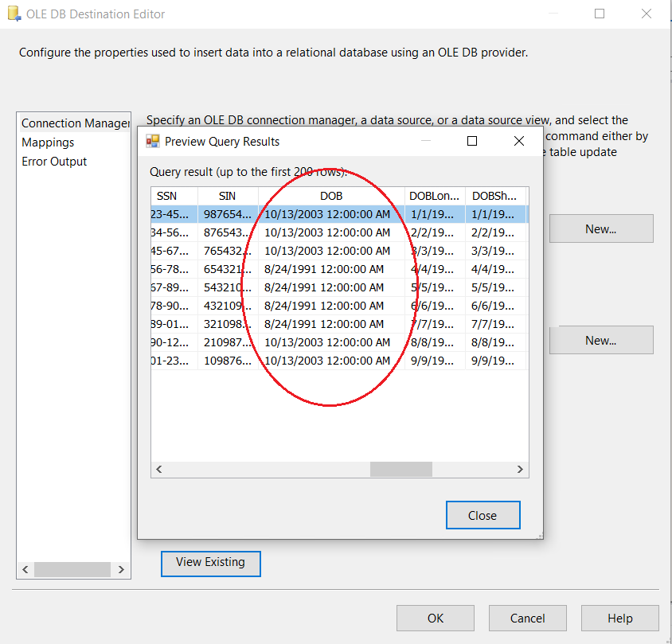The width and height of the screenshot is (672, 644).
Task: Open the Connection Manager page
Action: [x=74, y=123]
